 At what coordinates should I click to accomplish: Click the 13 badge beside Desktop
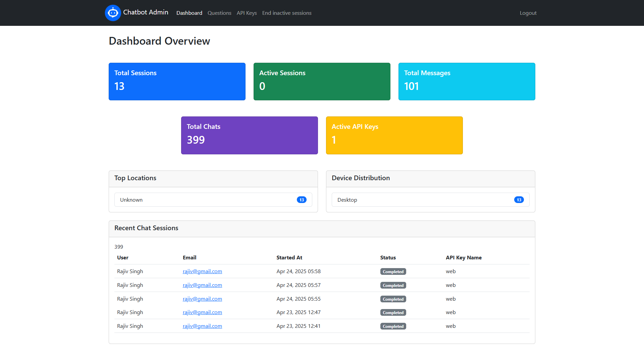tap(519, 200)
